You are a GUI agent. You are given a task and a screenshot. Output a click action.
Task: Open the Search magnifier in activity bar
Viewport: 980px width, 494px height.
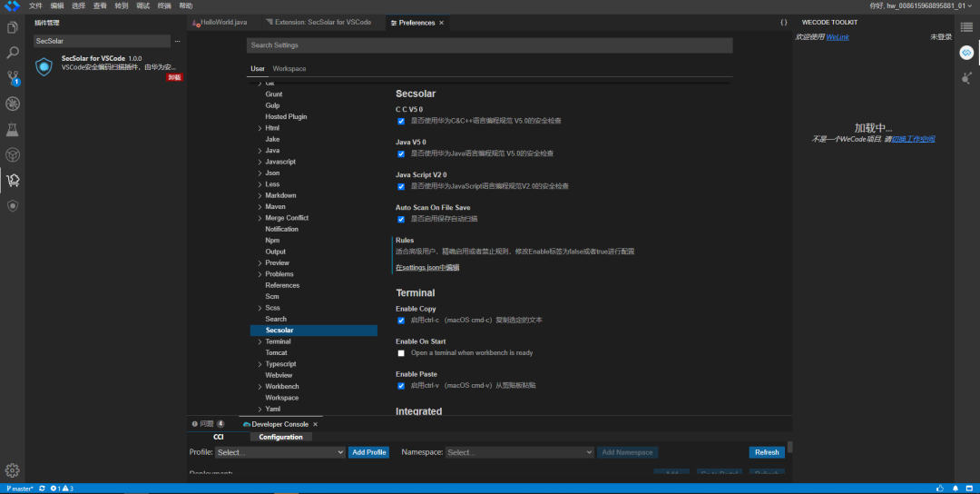[x=13, y=53]
